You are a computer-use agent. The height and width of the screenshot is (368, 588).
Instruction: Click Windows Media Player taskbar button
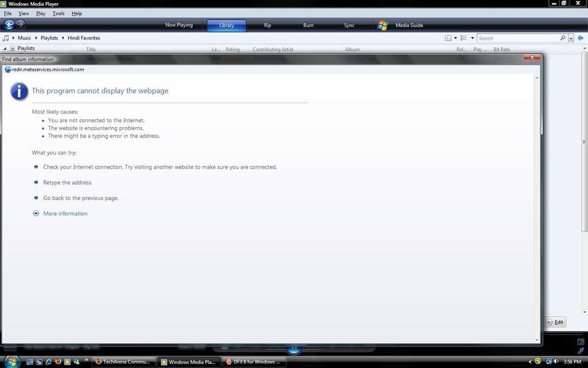point(189,362)
